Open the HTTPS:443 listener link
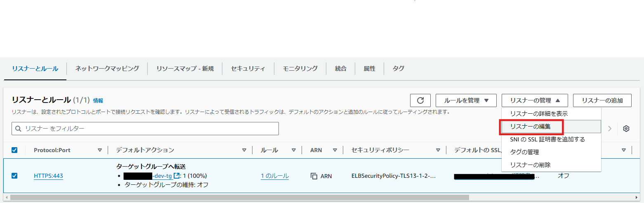 (x=48, y=176)
